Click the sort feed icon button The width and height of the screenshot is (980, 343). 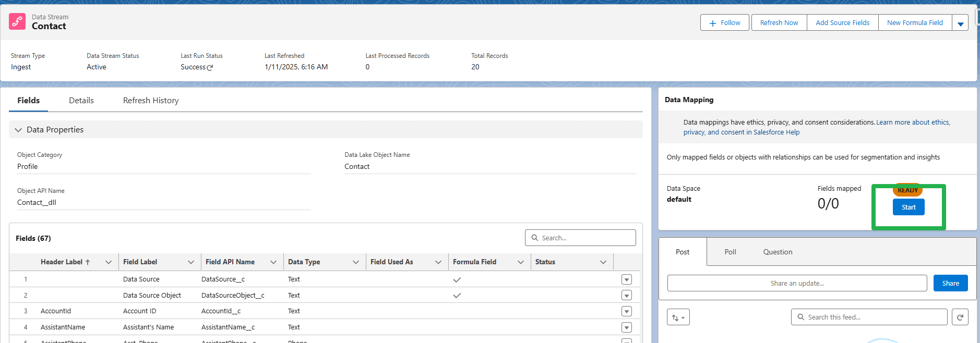pos(678,317)
